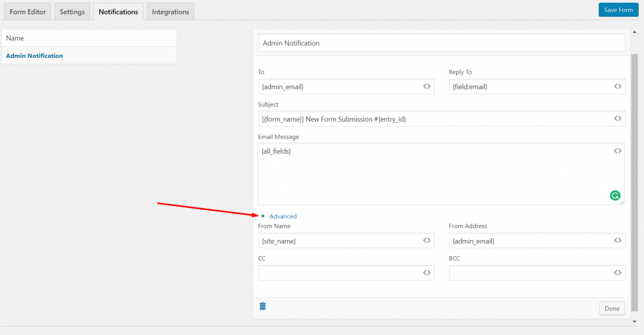This screenshot has width=644, height=335.
Task: Switch to the Integrations tab
Action: 170,11
